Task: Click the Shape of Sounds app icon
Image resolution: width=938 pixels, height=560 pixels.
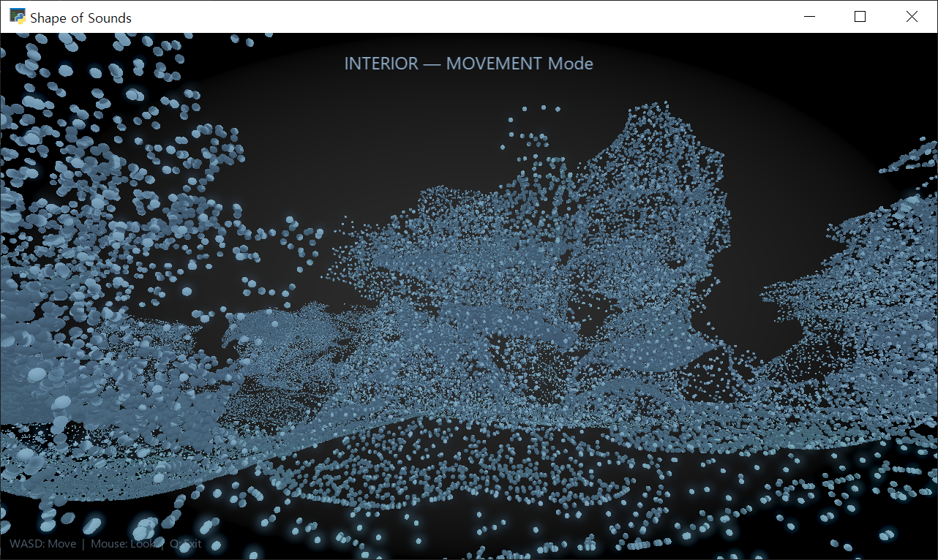Action: coord(18,17)
